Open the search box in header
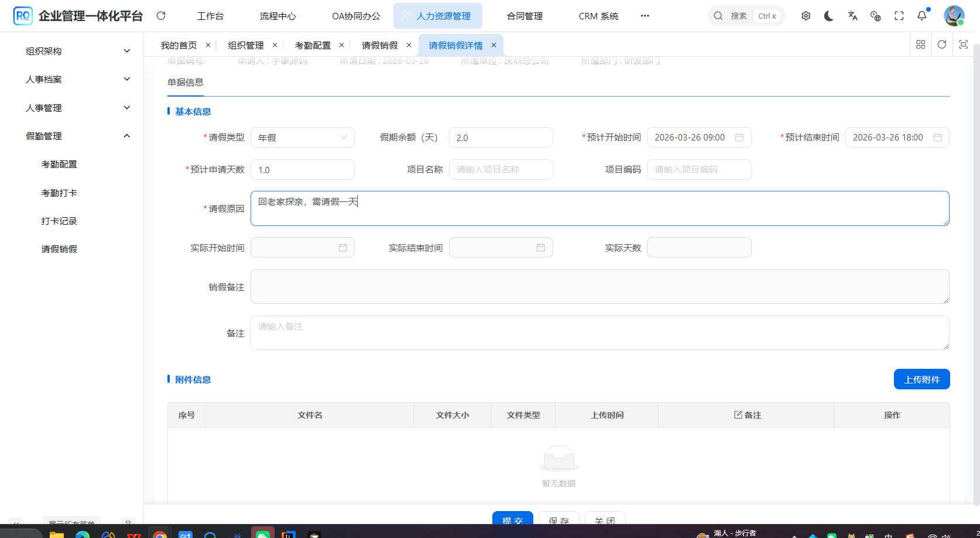980x538 pixels. point(746,16)
